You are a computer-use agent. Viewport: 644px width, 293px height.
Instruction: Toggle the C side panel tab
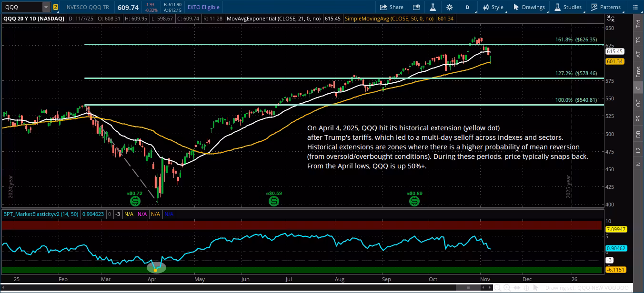coord(638,87)
